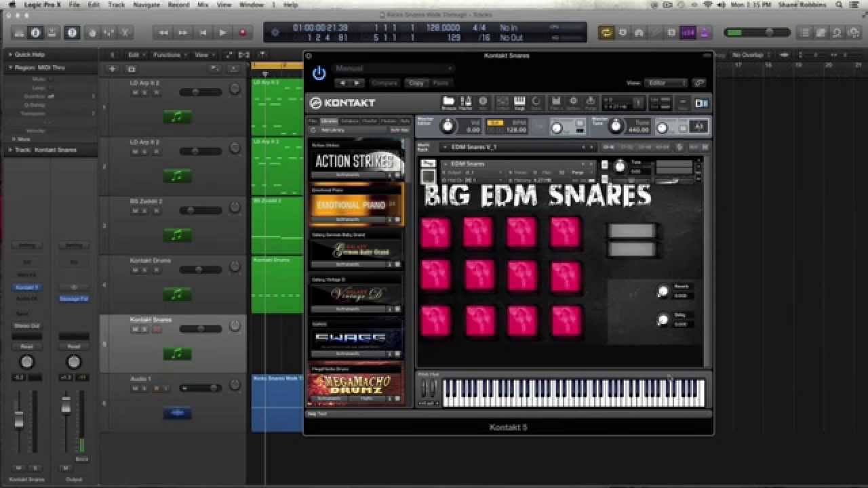Open the Navigate menu in the menu bar

[146, 5]
